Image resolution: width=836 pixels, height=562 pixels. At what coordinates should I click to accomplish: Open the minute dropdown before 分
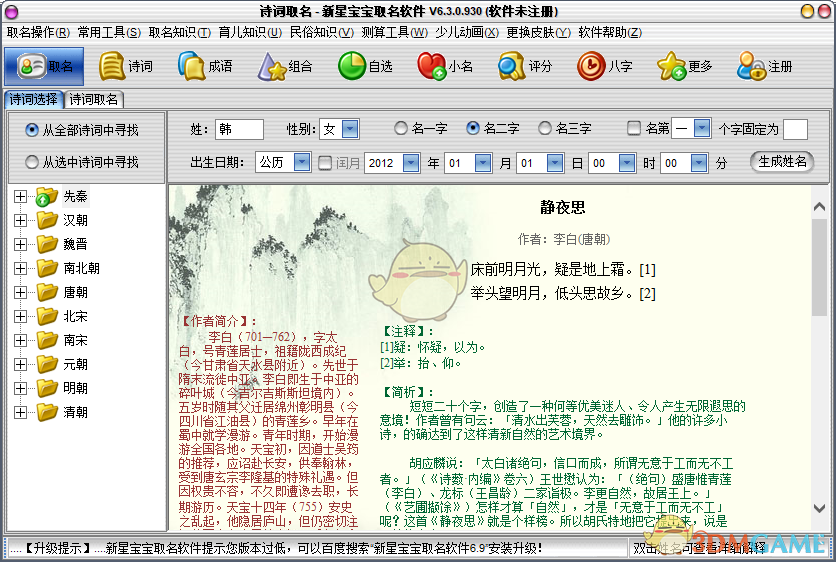coord(699,163)
